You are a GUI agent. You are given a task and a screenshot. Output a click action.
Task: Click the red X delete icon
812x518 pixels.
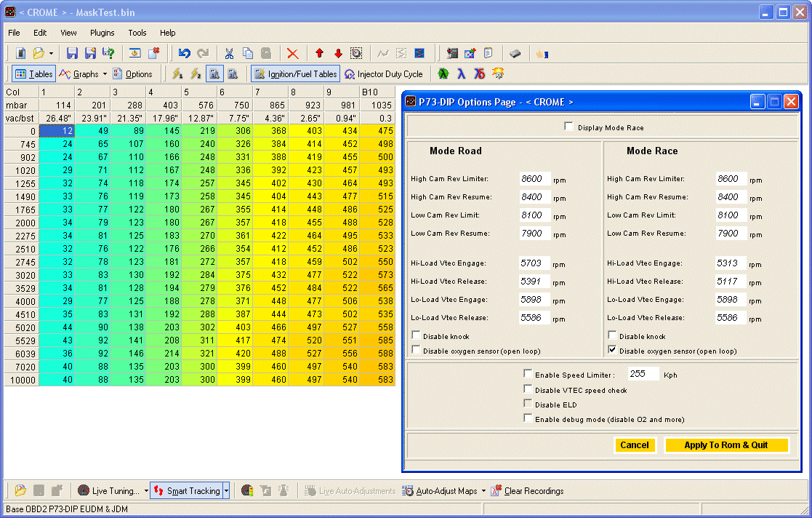tap(292, 53)
